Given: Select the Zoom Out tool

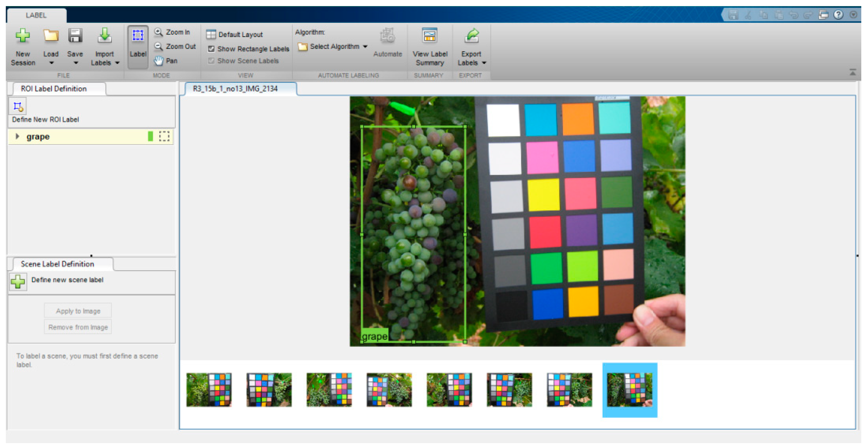Looking at the screenshot, I should (175, 46).
